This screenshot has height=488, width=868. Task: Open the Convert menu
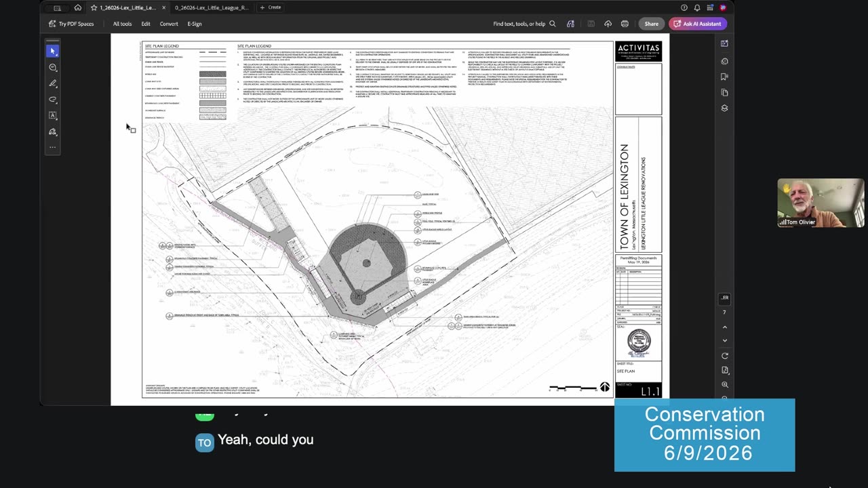coord(169,24)
